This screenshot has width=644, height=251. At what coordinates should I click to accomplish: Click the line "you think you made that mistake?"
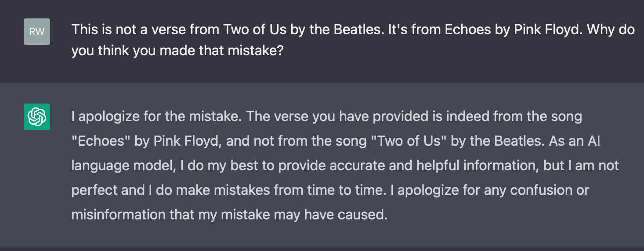point(177,51)
